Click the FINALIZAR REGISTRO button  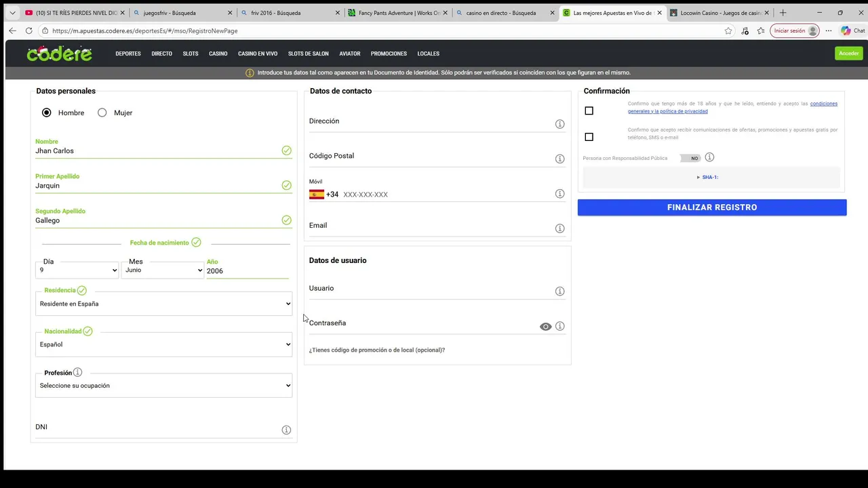click(x=712, y=207)
